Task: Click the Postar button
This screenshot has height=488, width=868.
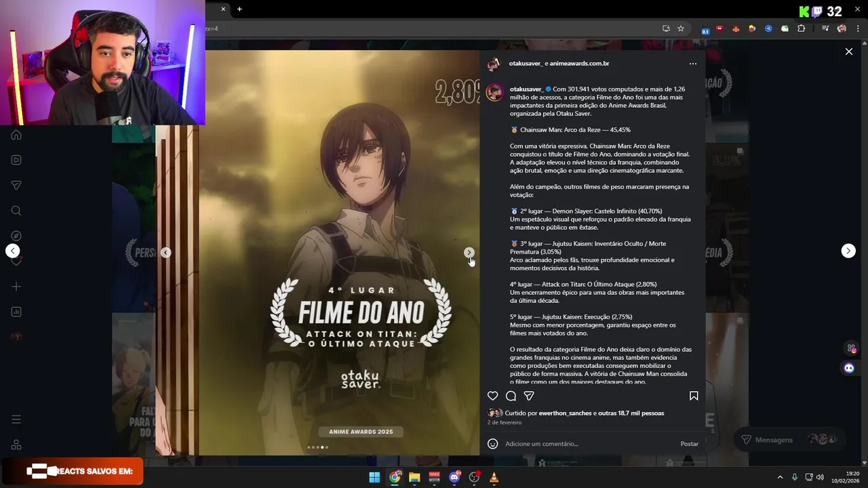Action: [689, 444]
